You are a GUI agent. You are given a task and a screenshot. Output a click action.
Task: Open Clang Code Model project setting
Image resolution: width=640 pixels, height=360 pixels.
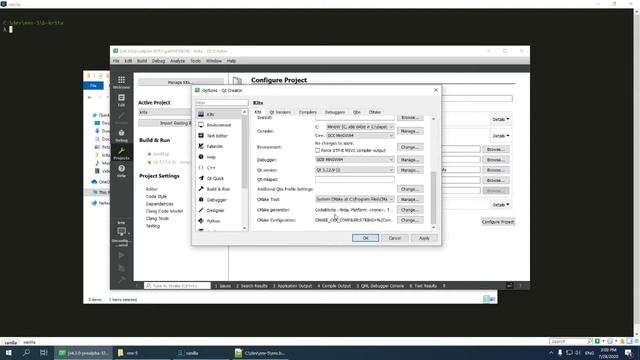(164, 211)
